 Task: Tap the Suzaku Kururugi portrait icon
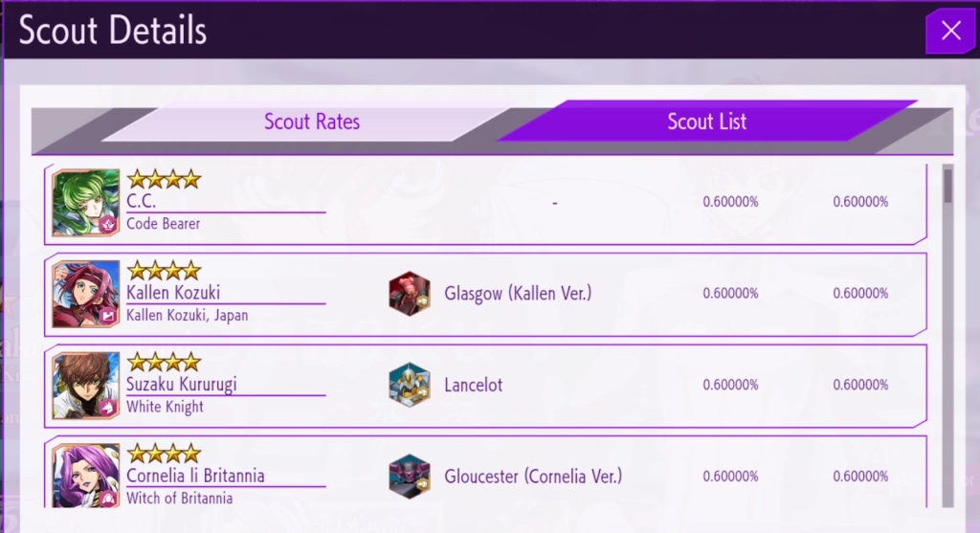tap(86, 386)
